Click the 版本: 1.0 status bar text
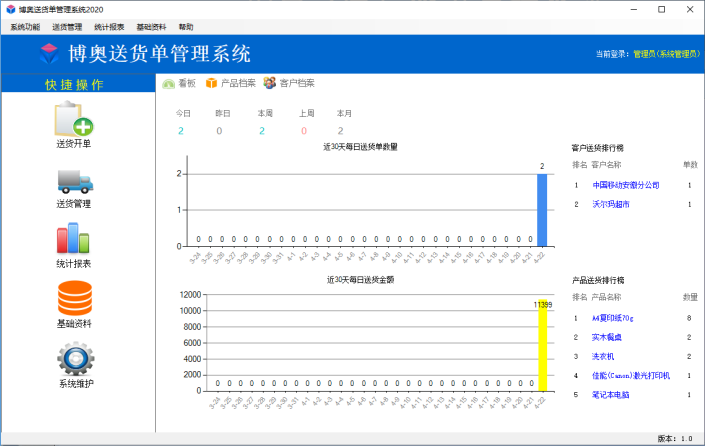The height and width of the screenshot is (446, 705). (675, 439)
